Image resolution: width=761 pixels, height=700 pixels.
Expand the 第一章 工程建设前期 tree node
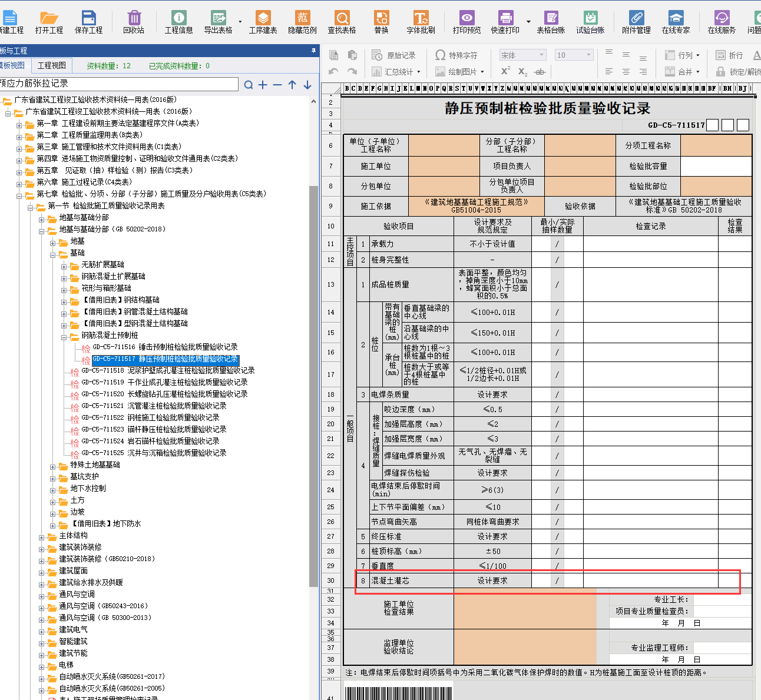[x=19, y=124]
